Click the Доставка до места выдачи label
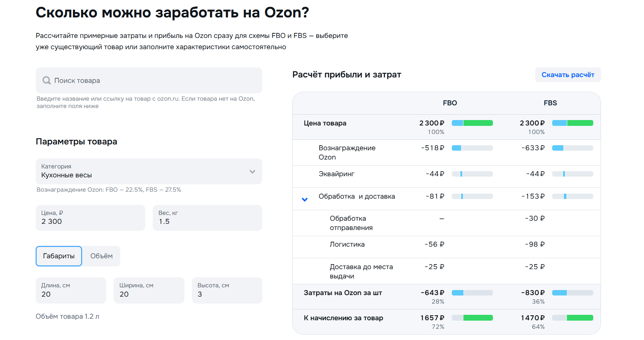This screenshot has height=340, width=644. [361, 271]
